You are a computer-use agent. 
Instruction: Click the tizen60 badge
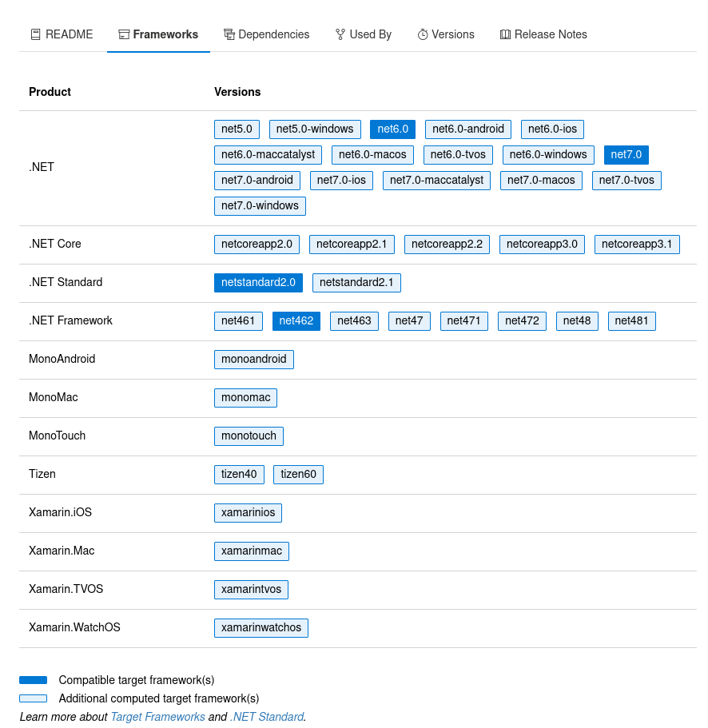pos(298,475)
